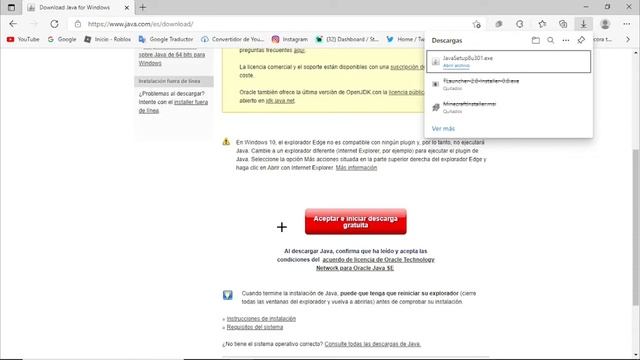Select the Download Java for Windows tab
The width and height of the screenshot is (640, 360).
tap(74, 7)
